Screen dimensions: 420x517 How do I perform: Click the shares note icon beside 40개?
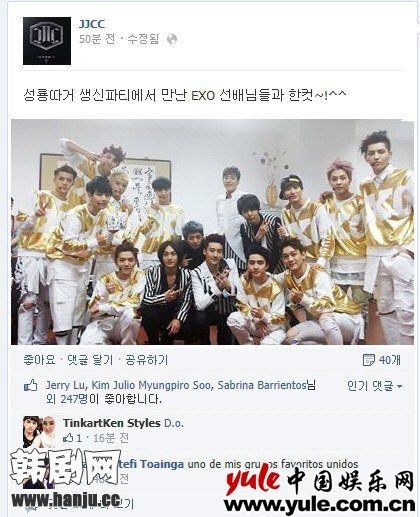(368, 360)
